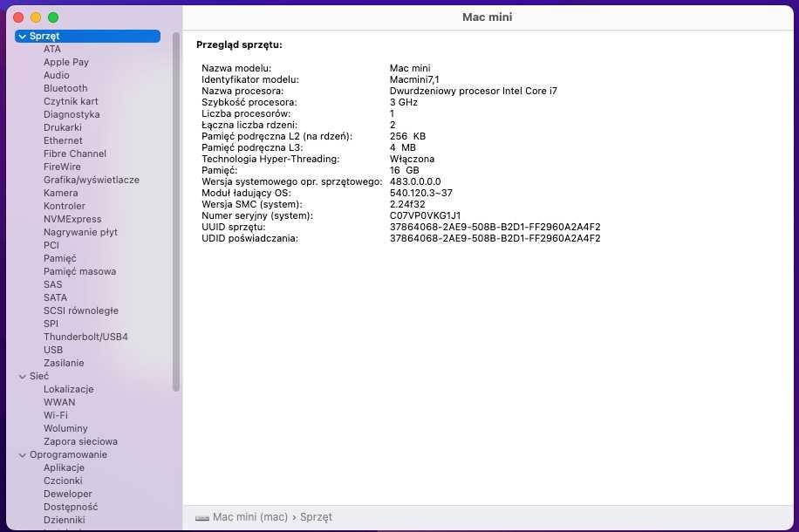The image size is (799, 532).
Task: Select Pamięć in the sidebar
Action: point(59,258)
